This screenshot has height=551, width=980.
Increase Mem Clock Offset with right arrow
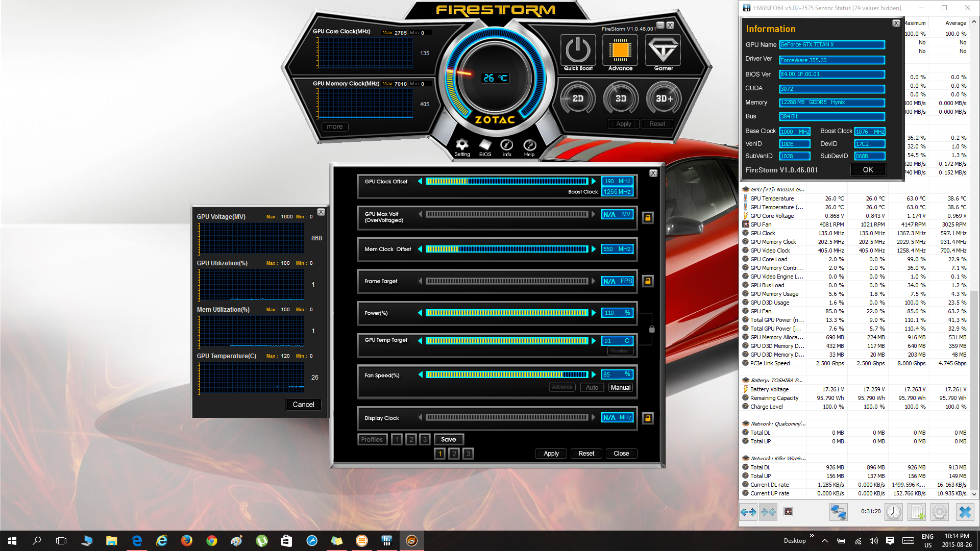click(x=594, y=249)
